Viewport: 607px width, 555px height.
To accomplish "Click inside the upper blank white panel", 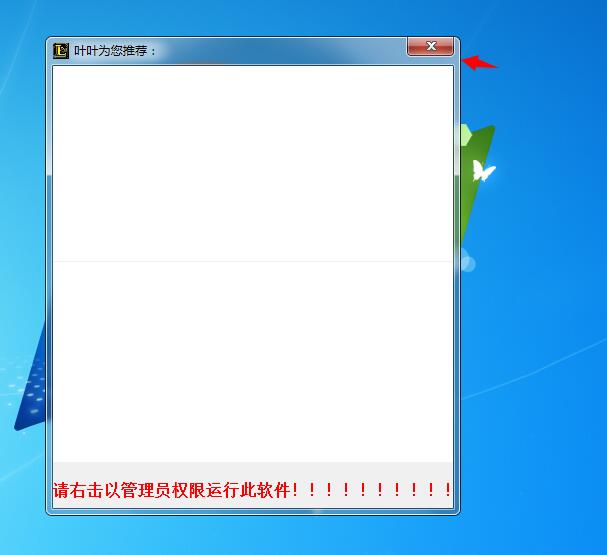I will pyautogui.click(x=252, y=162).
